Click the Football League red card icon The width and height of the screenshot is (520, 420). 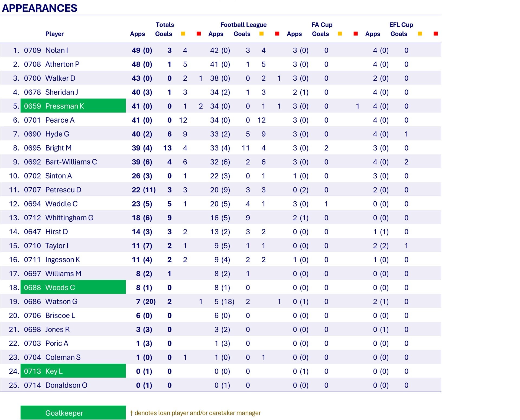(277, 34)
